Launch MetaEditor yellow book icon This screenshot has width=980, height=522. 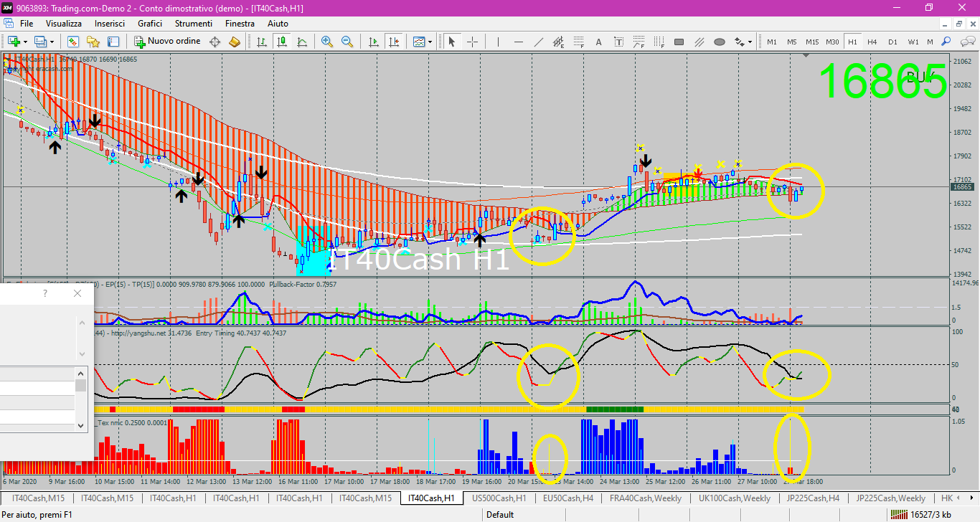click(235, 42)
